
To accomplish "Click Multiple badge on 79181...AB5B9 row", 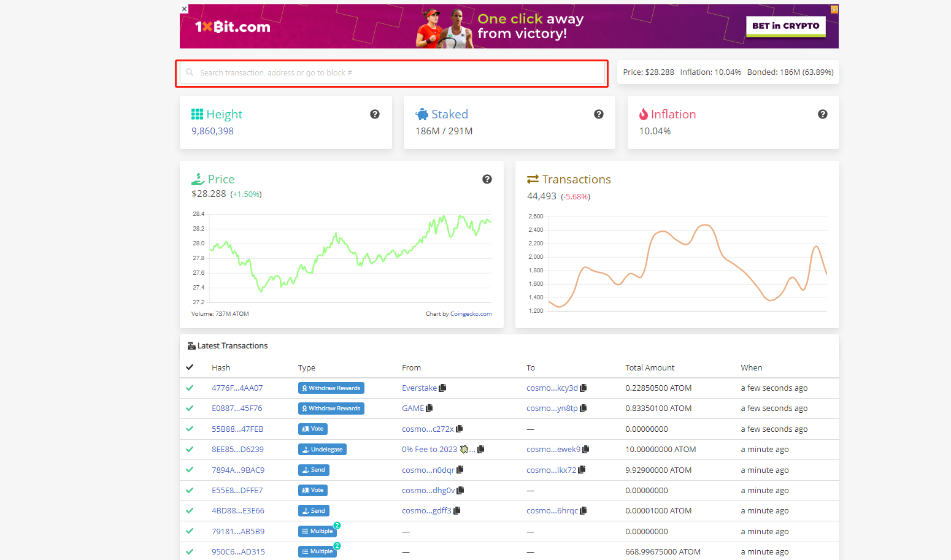I will click(317, 531).
